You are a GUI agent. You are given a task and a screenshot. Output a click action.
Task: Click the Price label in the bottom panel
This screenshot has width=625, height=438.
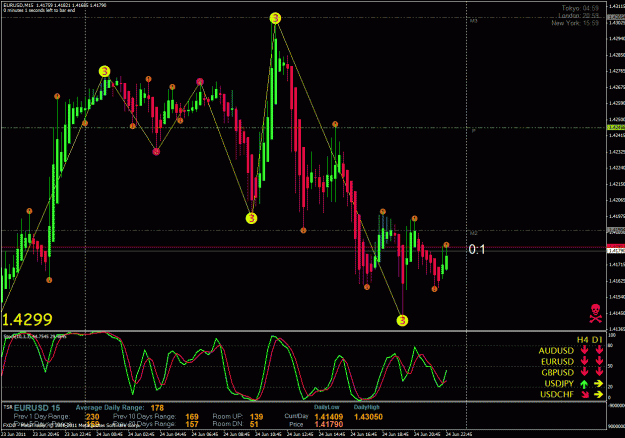tap(296, 424)
